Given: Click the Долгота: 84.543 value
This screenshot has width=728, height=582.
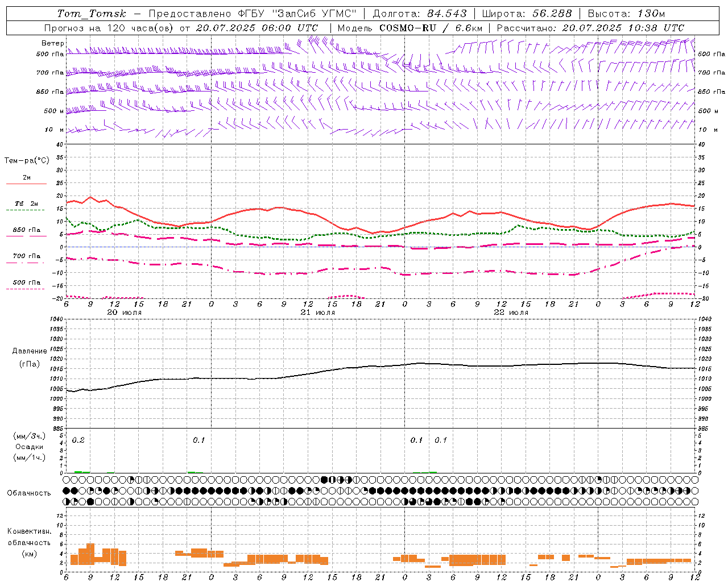Looking at the screenshot, I should pyautogui.click(x=420, y=14).
